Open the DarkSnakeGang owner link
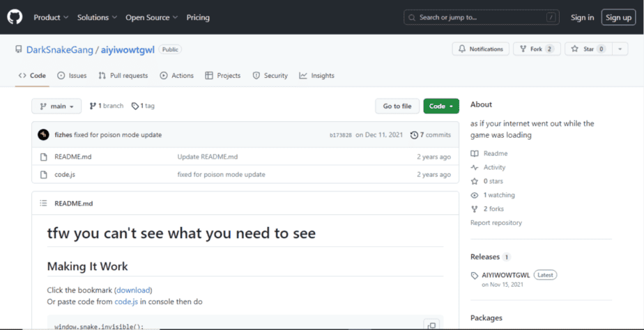Image resolution: width=644 pixels, height=330 pixels. point(59,49)
